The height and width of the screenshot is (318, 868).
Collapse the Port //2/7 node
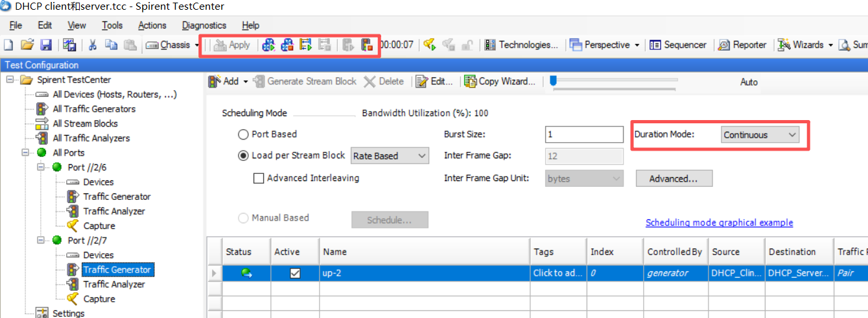[40, 241]
